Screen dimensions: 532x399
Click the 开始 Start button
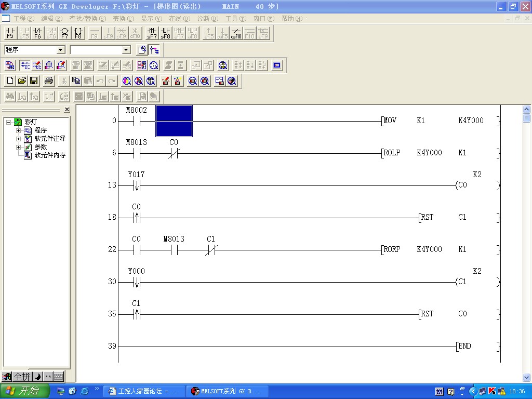(x=25, y=391)
